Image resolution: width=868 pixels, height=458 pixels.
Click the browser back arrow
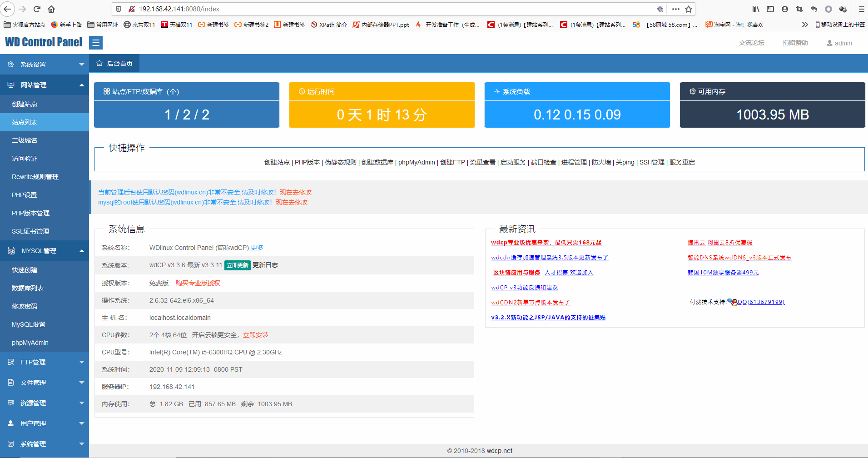click(x=8, y=9)
